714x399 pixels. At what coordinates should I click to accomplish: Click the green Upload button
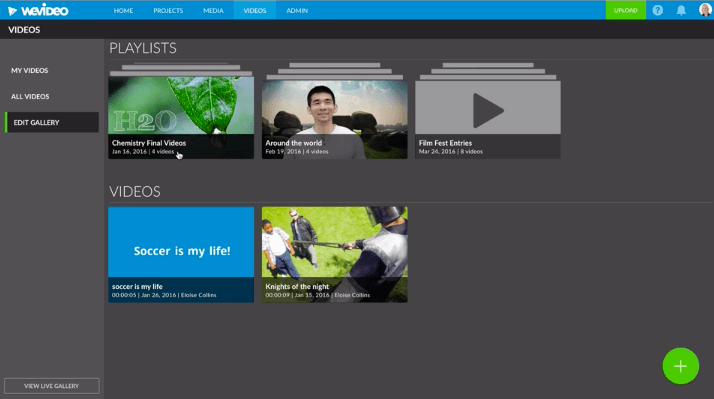pos(625,10)
